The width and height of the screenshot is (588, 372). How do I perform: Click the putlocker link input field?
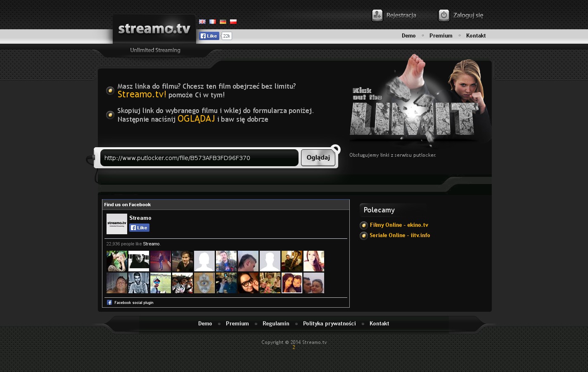199,158
